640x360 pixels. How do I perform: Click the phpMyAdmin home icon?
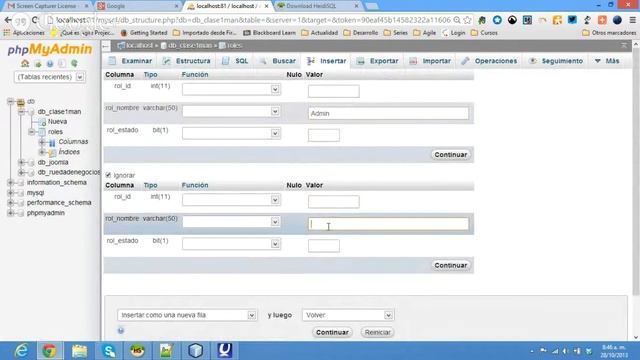click(25, 64)
